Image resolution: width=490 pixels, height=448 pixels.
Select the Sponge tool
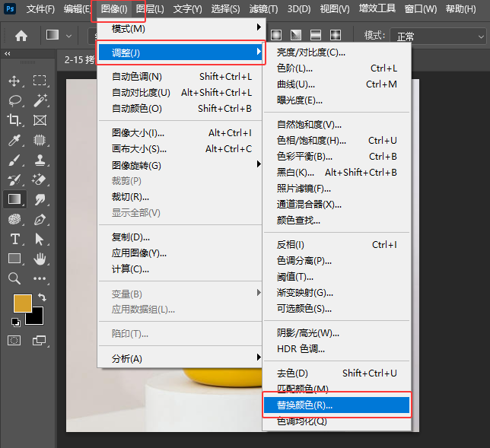[14, 219]
